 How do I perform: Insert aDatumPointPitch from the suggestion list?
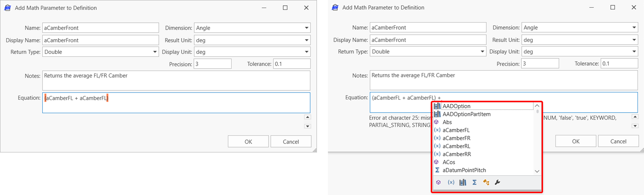pos(464,170)
